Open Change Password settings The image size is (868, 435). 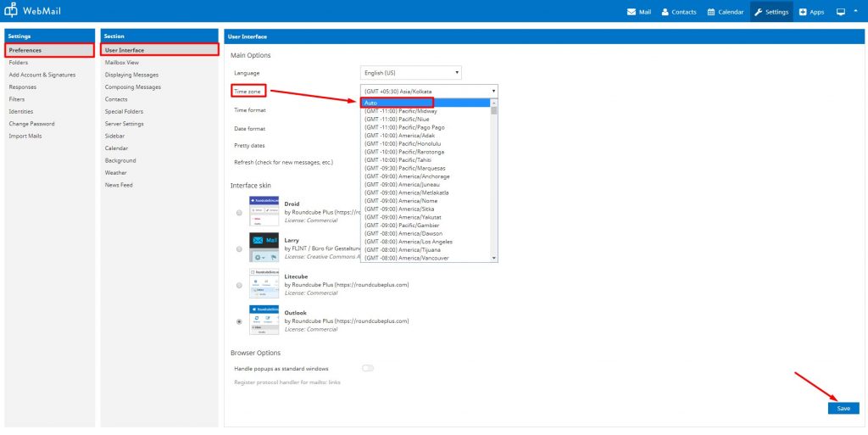click(x=31, y=124)
